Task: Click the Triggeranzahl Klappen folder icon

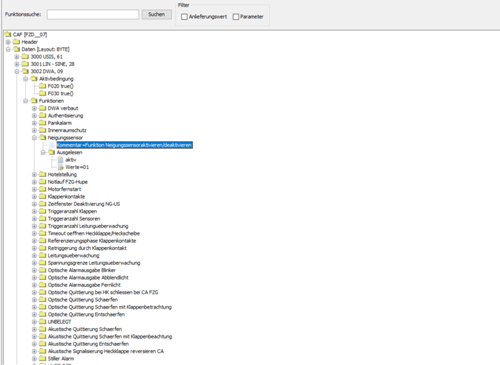Action: point(42,211)
